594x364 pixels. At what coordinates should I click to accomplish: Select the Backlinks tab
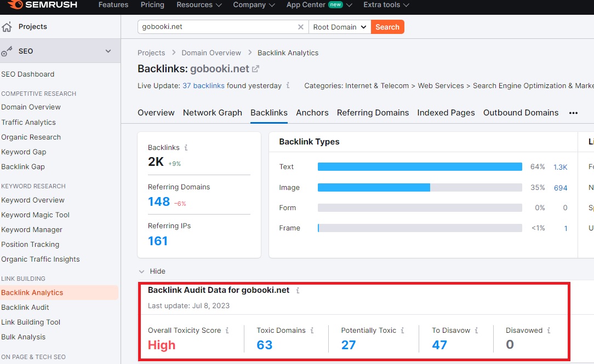pyautogui.click(x=269, y=113)
